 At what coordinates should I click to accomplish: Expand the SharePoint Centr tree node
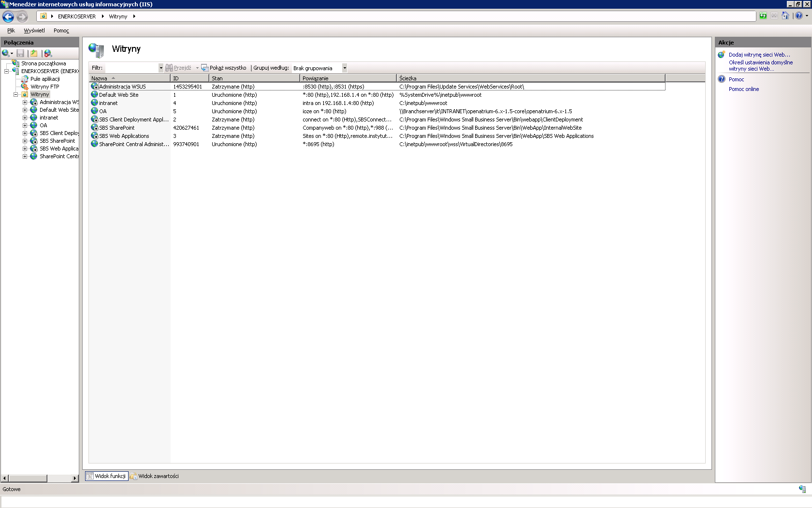pyautogui.click(x=25, y=156)
